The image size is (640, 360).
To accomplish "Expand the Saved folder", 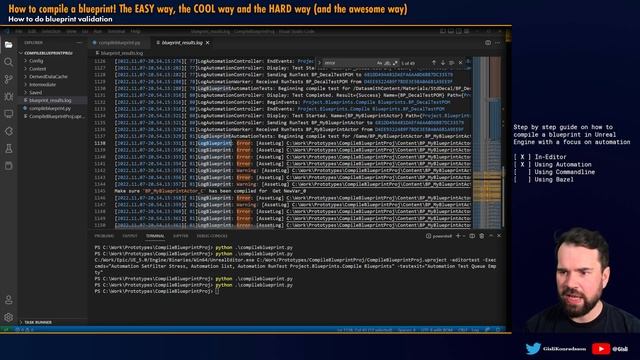I will [x=36, y=93].
